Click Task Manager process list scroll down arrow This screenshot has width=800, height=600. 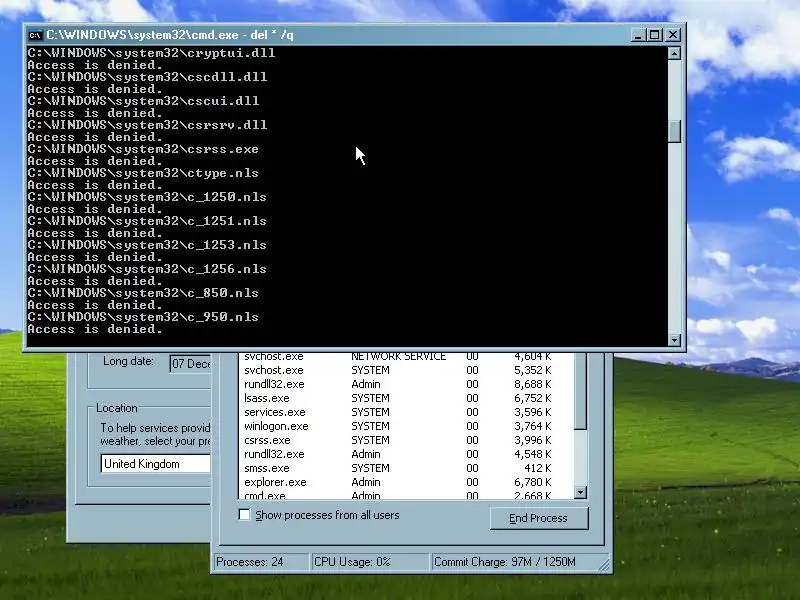581,492
